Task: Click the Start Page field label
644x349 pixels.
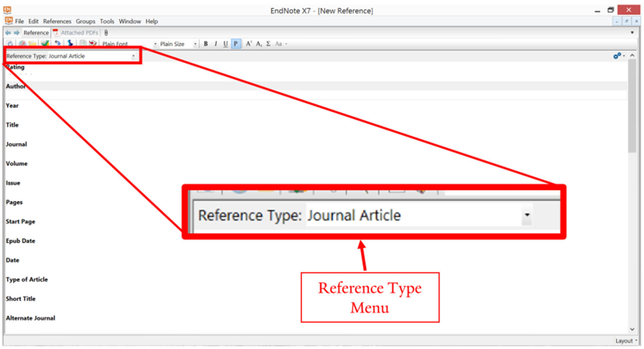Action: pyautogui.click(x=21, y=222)
